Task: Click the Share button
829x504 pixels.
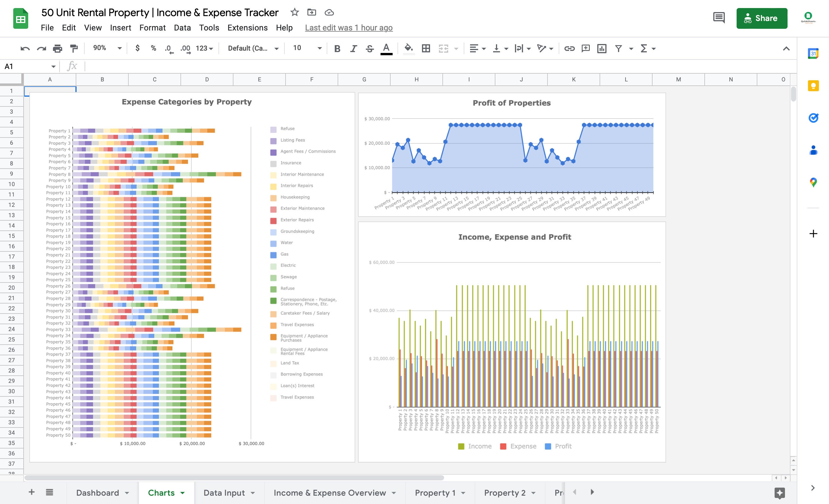Action: pyautogui.click(x=762, y=18)
